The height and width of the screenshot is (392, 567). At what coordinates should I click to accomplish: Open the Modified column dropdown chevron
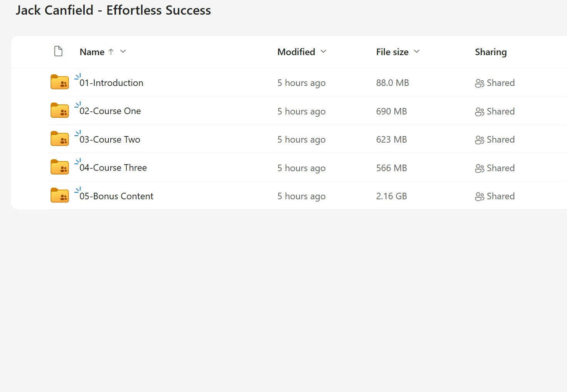tap(323, 51)
